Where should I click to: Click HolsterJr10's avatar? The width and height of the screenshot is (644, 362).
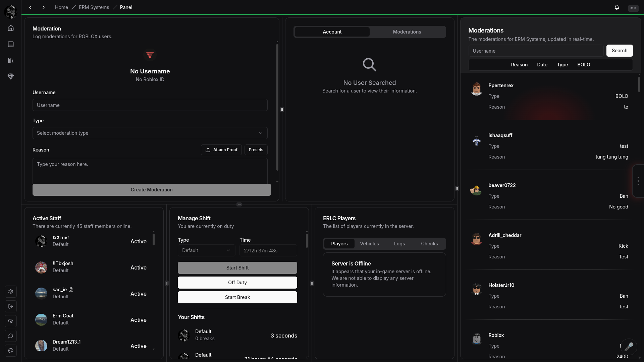476,289
